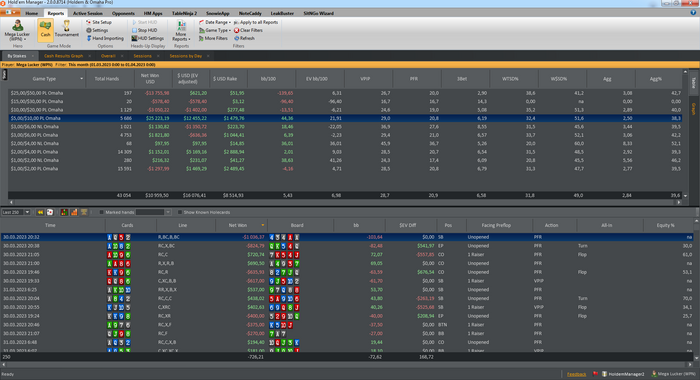Open the NoteCaddy tab
The height and width of the screenshot is (380, 700).
point(250,13)
